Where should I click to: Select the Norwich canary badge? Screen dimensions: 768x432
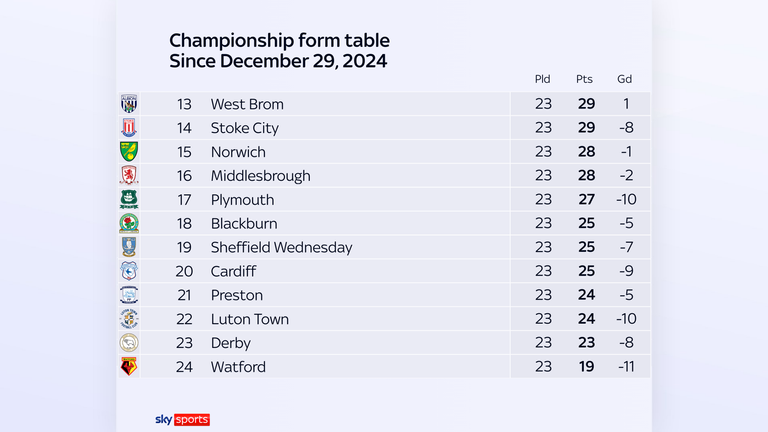[x=129, y=151]
